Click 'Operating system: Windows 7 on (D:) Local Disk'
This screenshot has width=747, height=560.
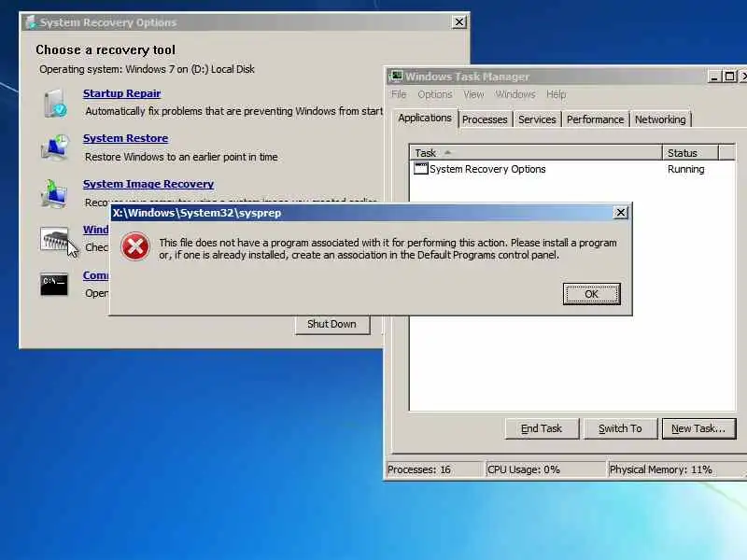[147, 69]
